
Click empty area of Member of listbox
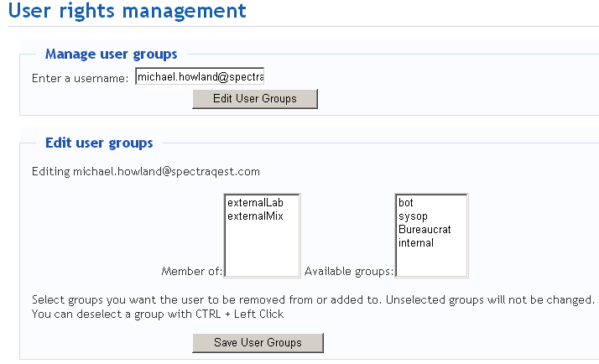[x=262, y=250]
